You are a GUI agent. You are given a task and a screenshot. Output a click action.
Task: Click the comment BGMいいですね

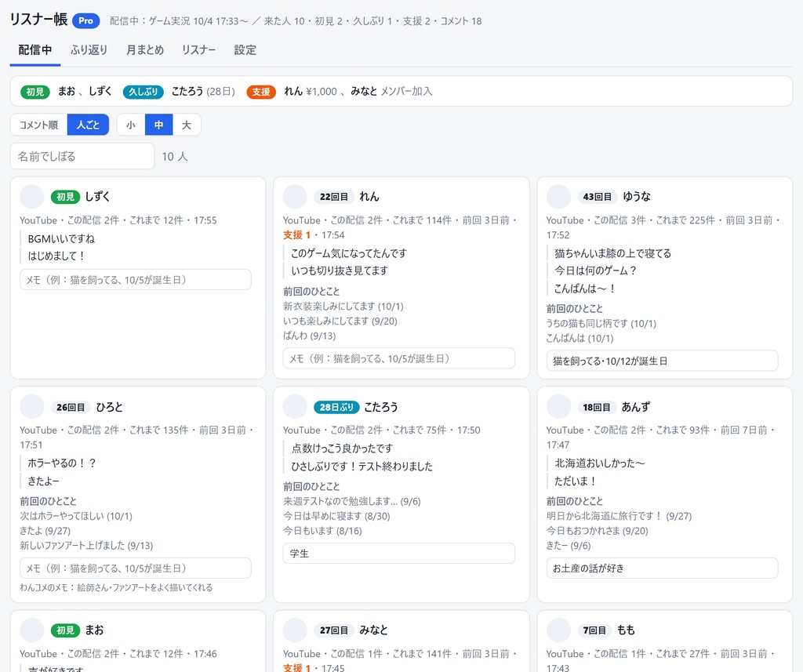tap(61, 238)
